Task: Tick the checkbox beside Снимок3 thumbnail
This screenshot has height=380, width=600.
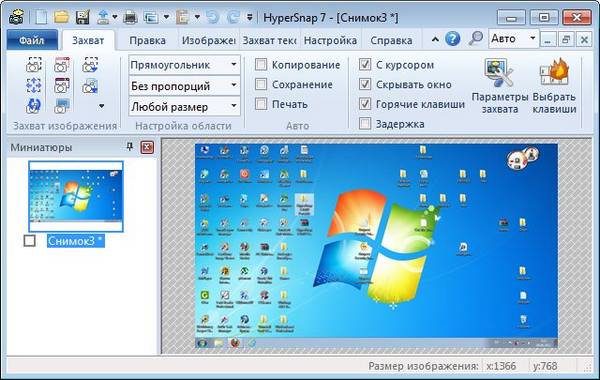Action: 29,241
